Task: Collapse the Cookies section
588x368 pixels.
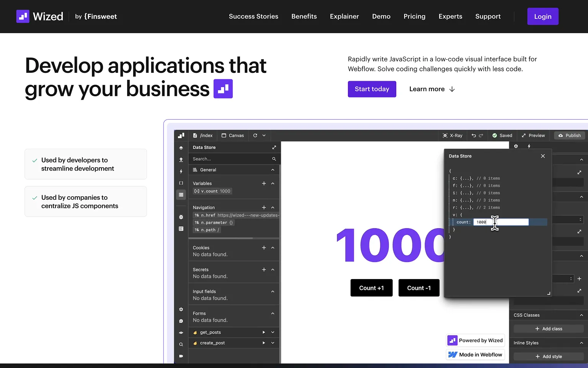Action: (273, 248)
